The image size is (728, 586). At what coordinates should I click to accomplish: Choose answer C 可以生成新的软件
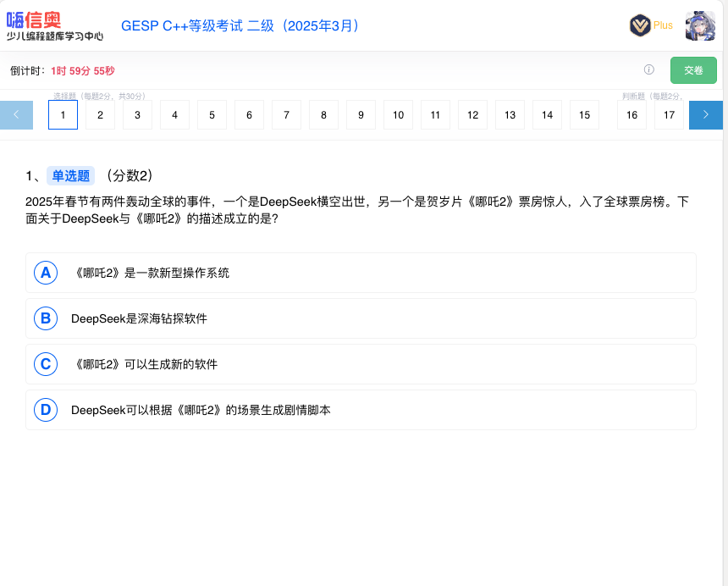[x=361, y=364]
